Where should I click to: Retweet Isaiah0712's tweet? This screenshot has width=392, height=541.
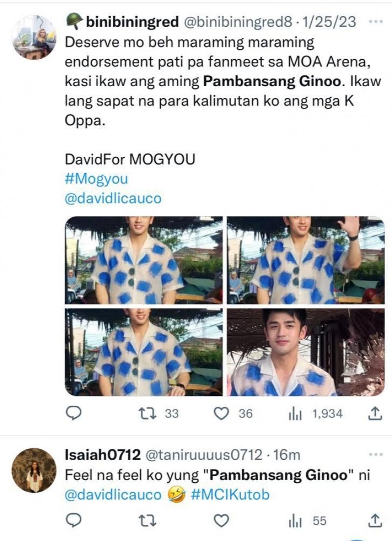146,520
